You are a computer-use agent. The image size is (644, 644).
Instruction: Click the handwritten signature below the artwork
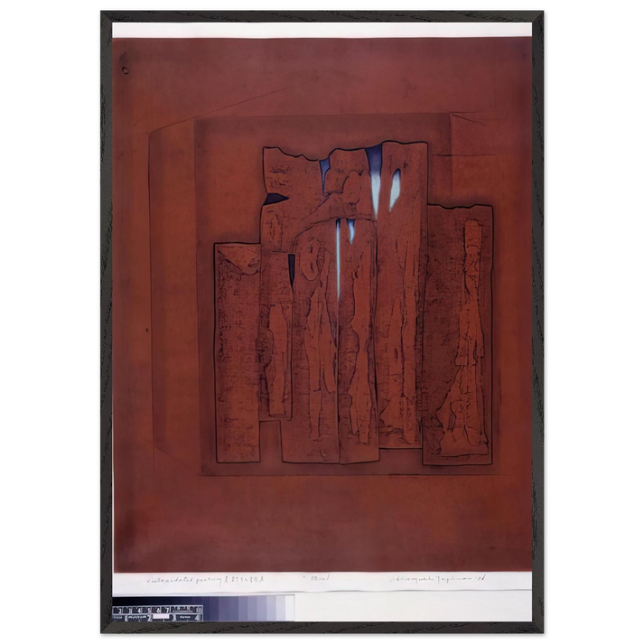438,579
